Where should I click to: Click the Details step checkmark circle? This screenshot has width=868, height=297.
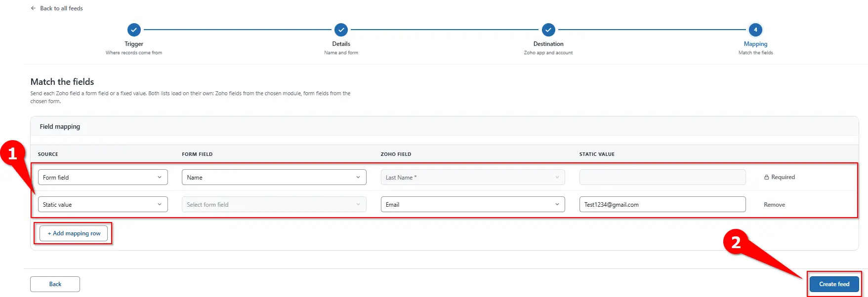[341, 30]
